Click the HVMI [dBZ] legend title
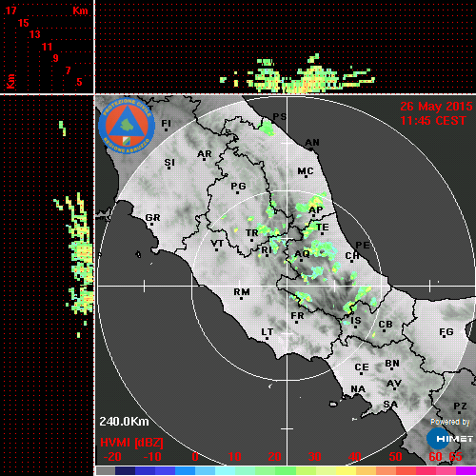Viewport: 476px width, 476px height. pyautogui.click(x=131, y=443)
